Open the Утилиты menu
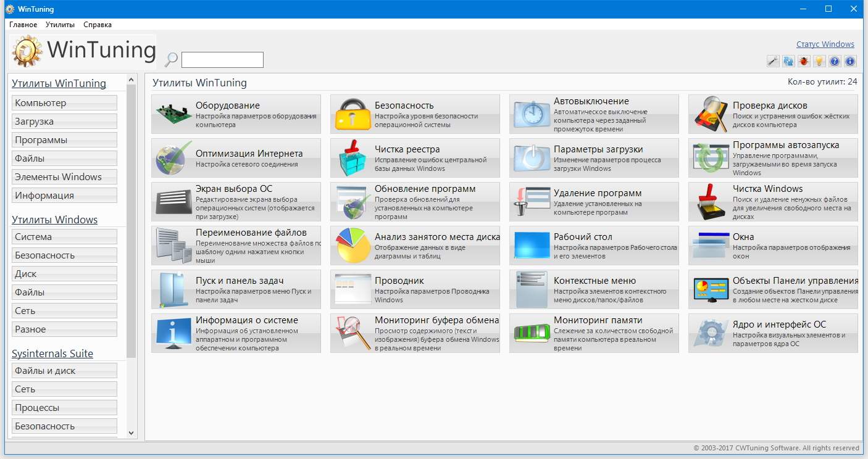This screenshot has width=868, height=459. pyautogui.click(x=60, y=25)
